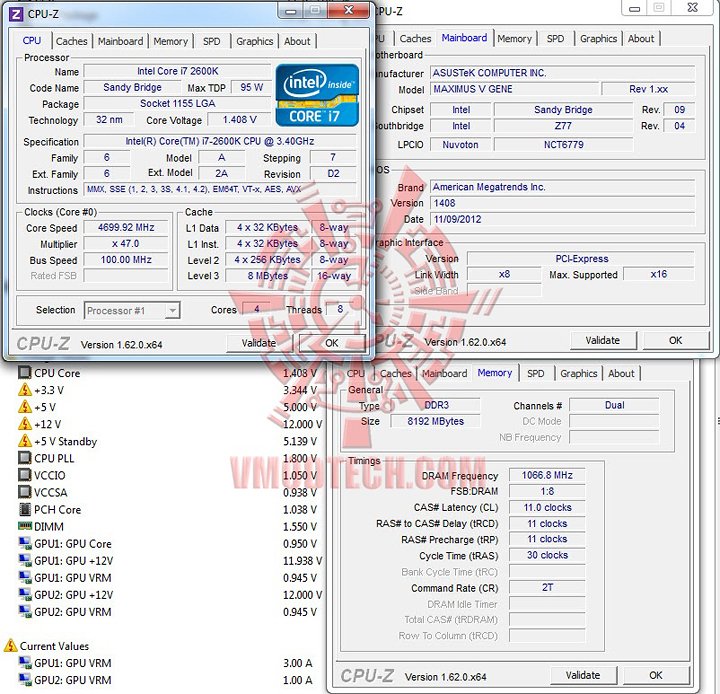Image resolution: width=720 pixels, height=694 pixels.
Task: Click the CPU PLL chip icon
Action: click(25, 458)
